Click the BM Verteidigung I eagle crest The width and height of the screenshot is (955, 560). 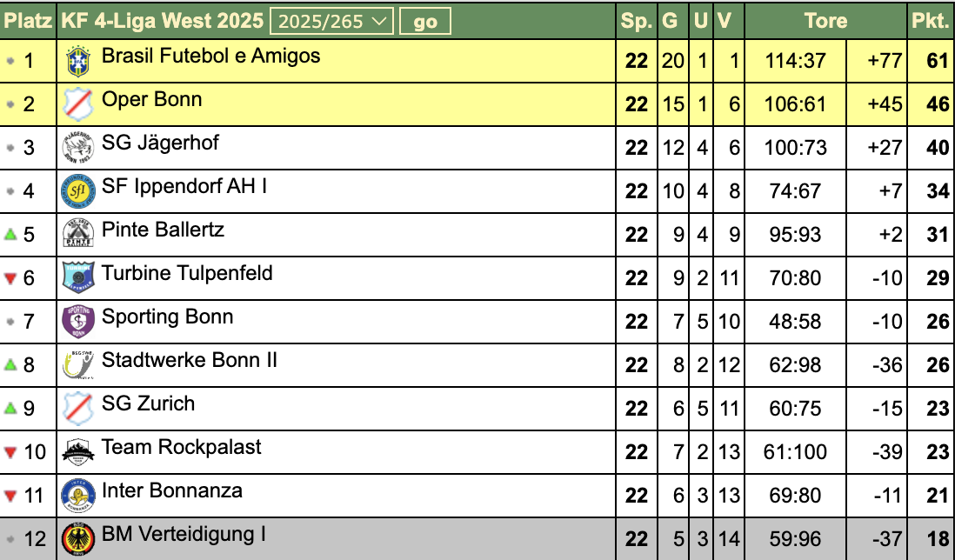(78, 539)
